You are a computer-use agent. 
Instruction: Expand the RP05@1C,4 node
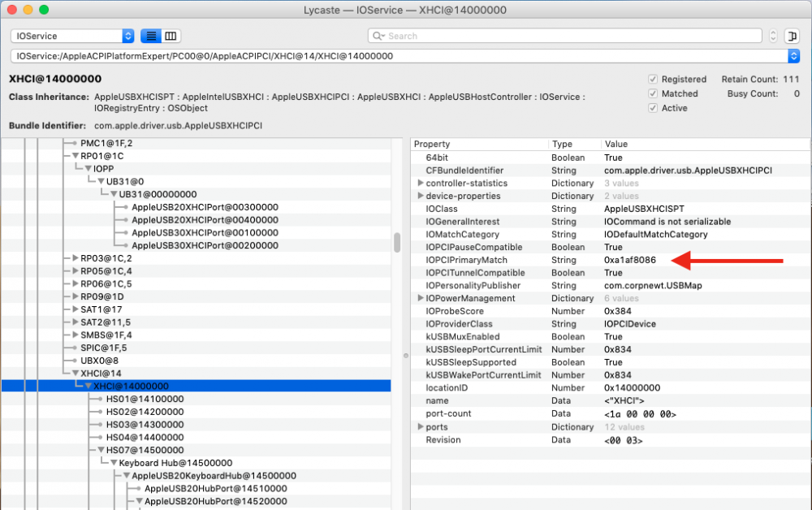(x=76, y=270)
